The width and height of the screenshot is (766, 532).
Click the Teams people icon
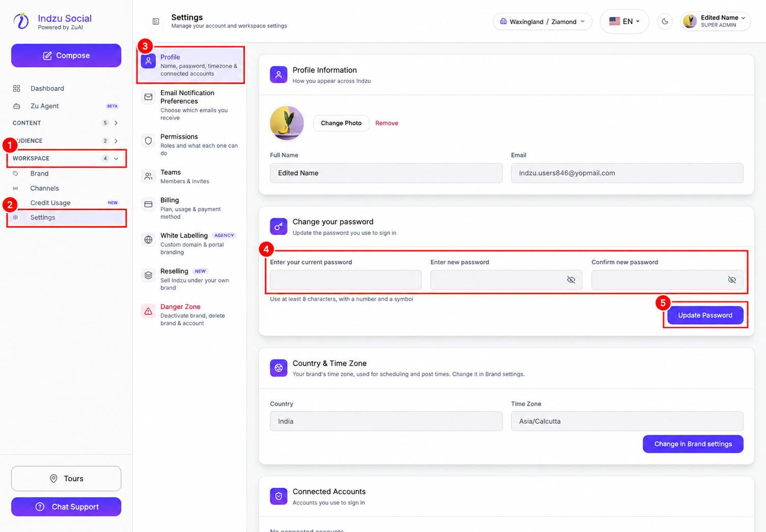(x=148, y=176)
